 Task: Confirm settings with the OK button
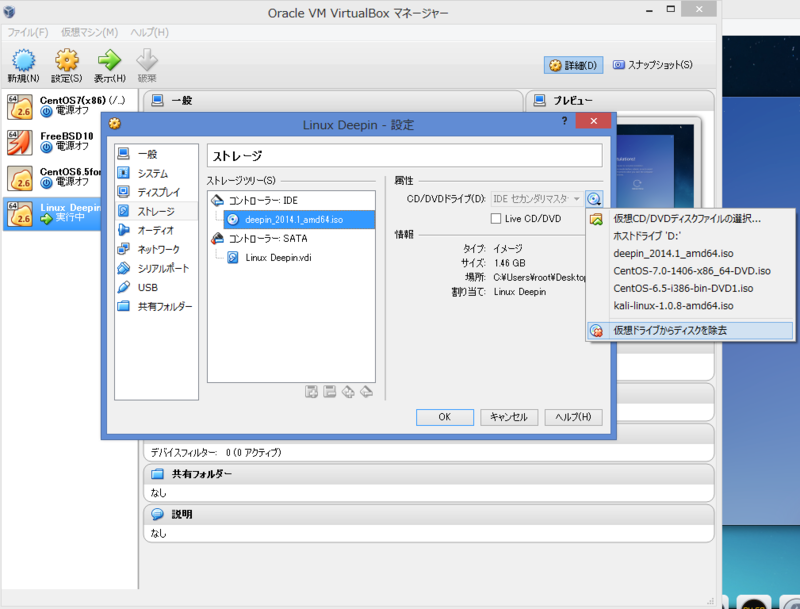tap(444, 417)
